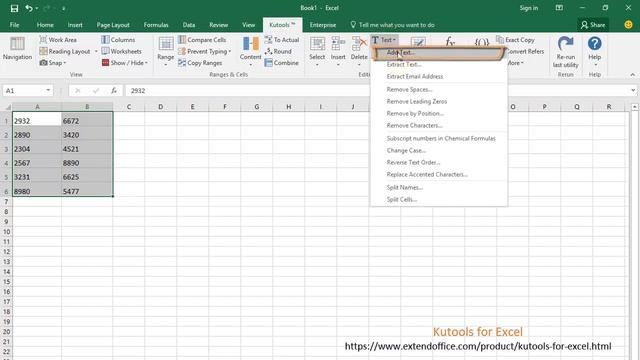Open the Select tool

[317, 52]
